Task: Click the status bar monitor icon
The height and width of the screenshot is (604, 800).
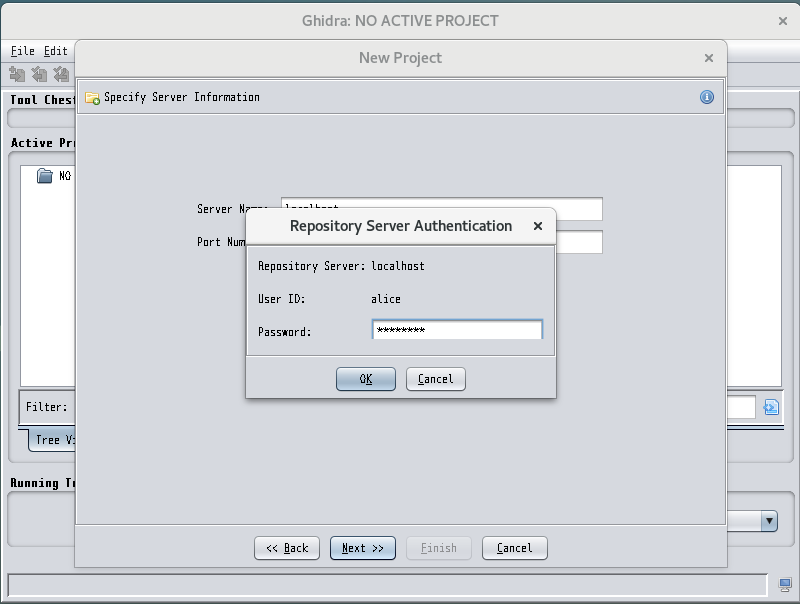Action: pos(785,585)
